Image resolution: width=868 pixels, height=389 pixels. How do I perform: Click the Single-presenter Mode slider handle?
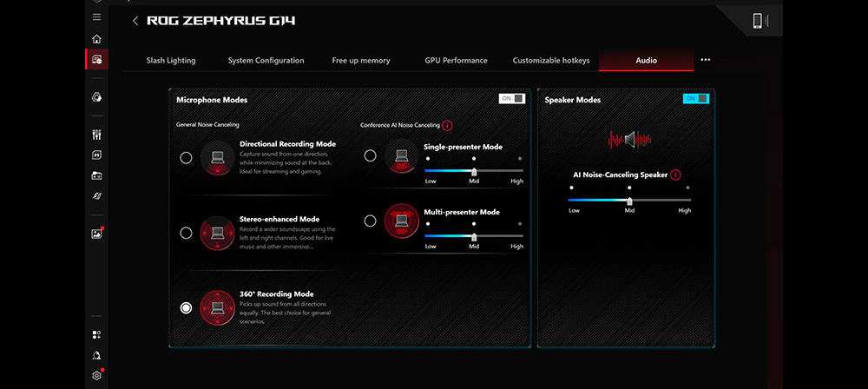coord(474,172)
